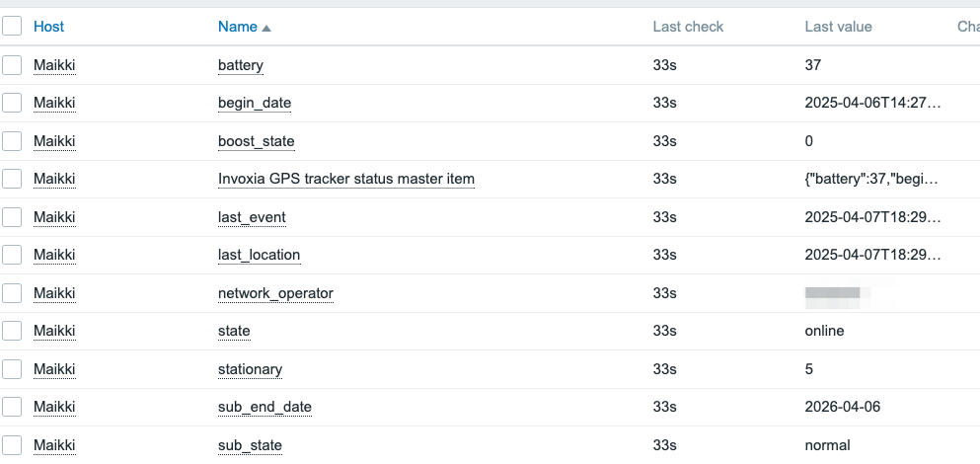
Task: Click Maikki host in state row
Action: (x=54, y=331)
